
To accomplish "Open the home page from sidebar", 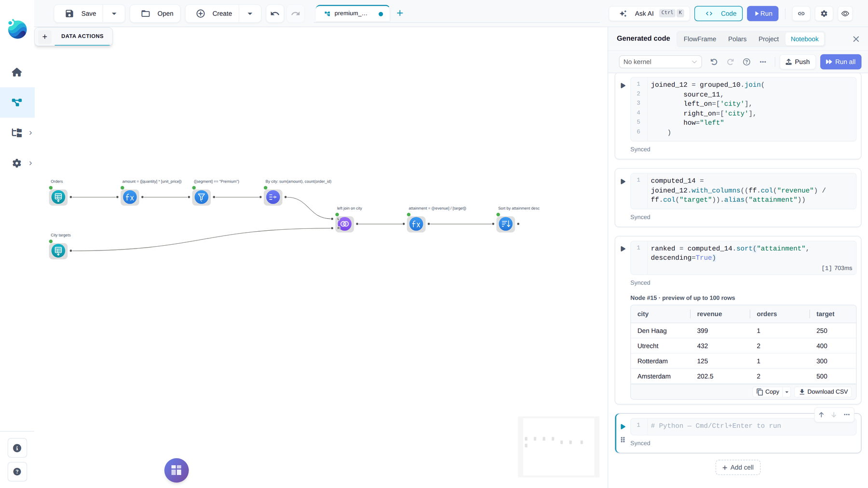I will [x=17, y=72].
